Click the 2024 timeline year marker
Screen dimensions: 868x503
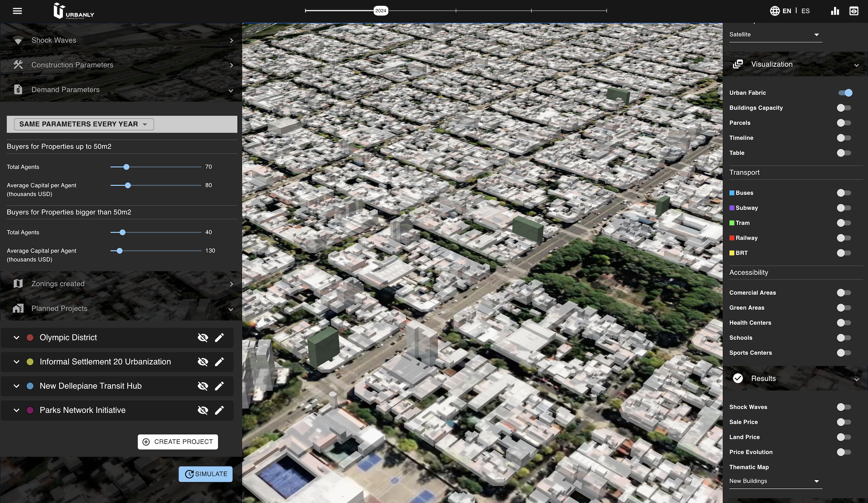(x=381, y=11)
